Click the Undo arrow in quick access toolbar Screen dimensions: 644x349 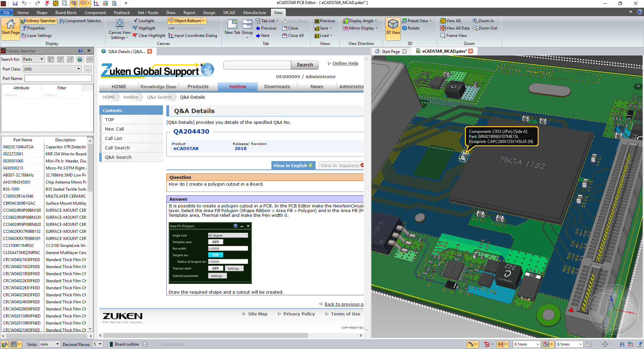24,3
